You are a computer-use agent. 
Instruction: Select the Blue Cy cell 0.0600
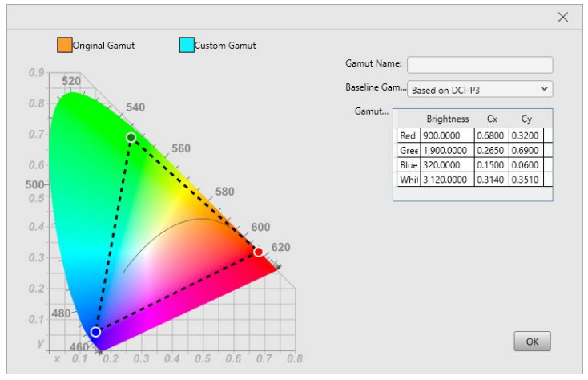tap(526, 165)
